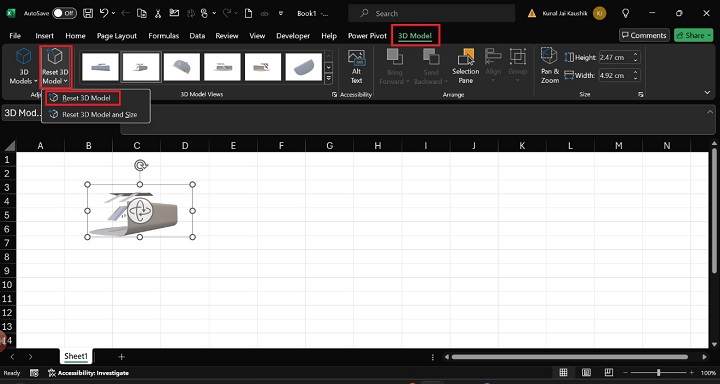Switch to Page Layout view icon
Image resolution: width=720 pixels, height=384 pixels.
pos(586,372)
